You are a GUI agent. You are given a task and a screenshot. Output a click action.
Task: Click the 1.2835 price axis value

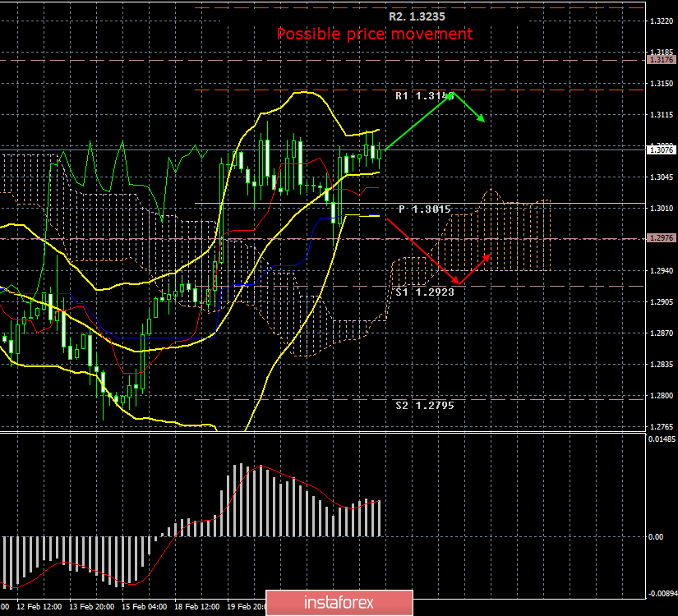pos(662,365)
